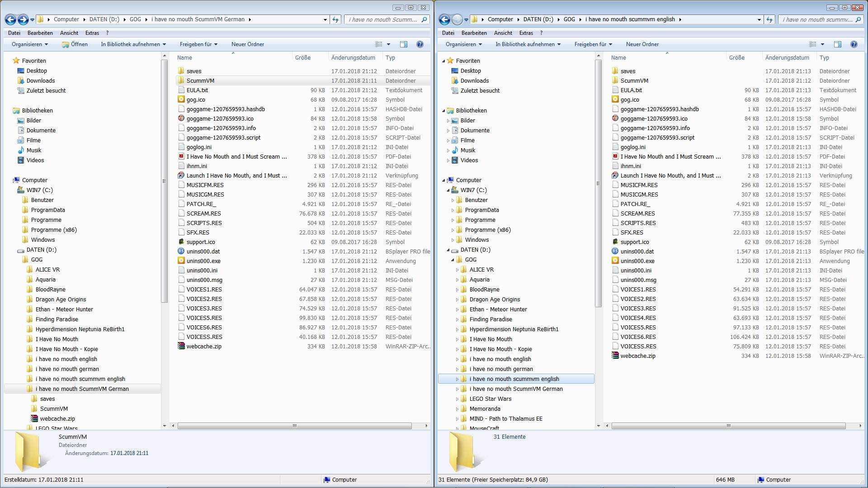Click the Öffnen button in left window toolbar
The height and width of the screenshot is (488, 868).
[75, 44]
